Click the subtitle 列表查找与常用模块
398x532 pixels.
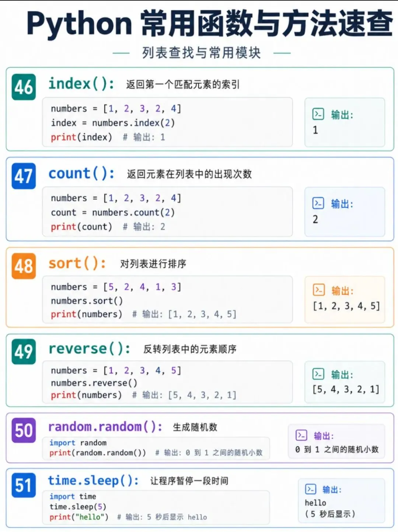coord(202,53)
